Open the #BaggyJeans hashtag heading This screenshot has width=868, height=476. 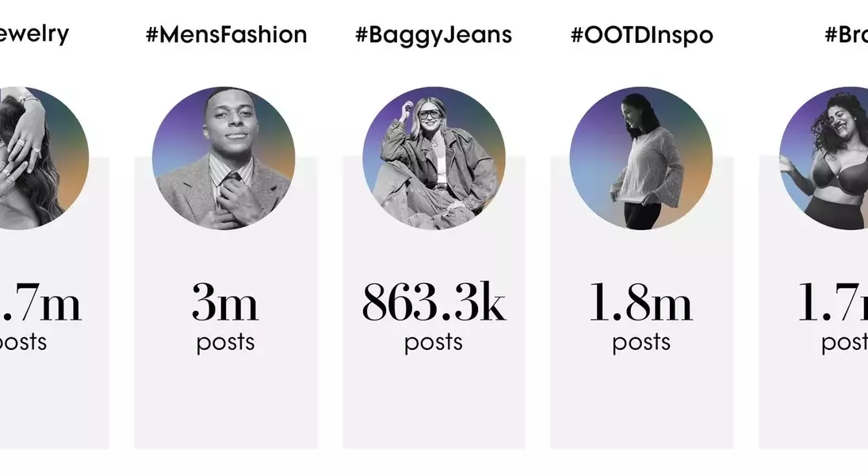coord(434,36)
